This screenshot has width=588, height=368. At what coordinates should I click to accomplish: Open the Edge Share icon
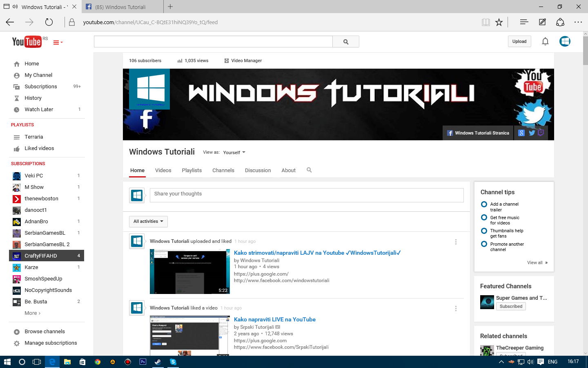(x=560, y=22)
